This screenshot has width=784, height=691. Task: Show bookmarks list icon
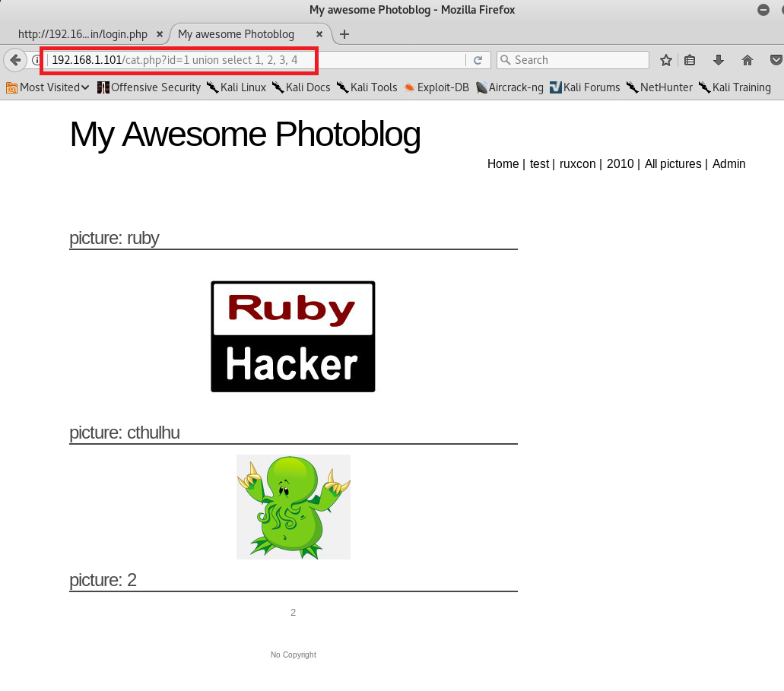pos(690,61)
